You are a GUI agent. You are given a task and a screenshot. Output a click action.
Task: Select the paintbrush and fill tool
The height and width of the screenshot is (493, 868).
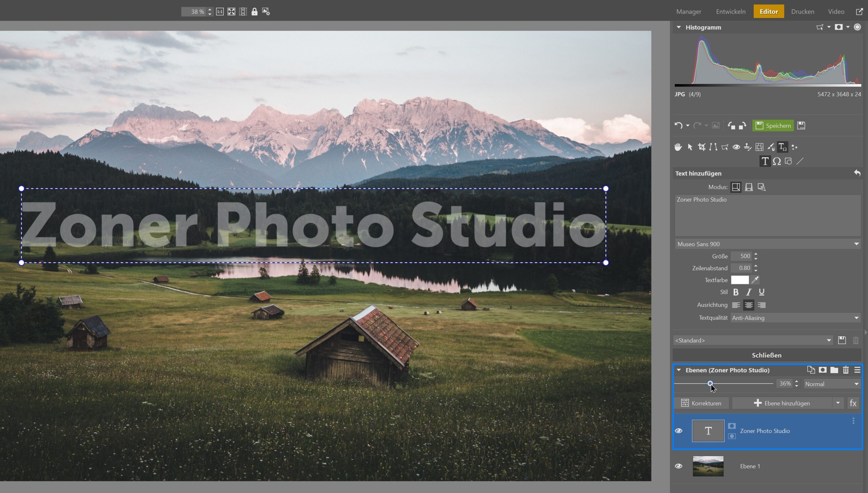pyautogui.click(x=771, y=147)
